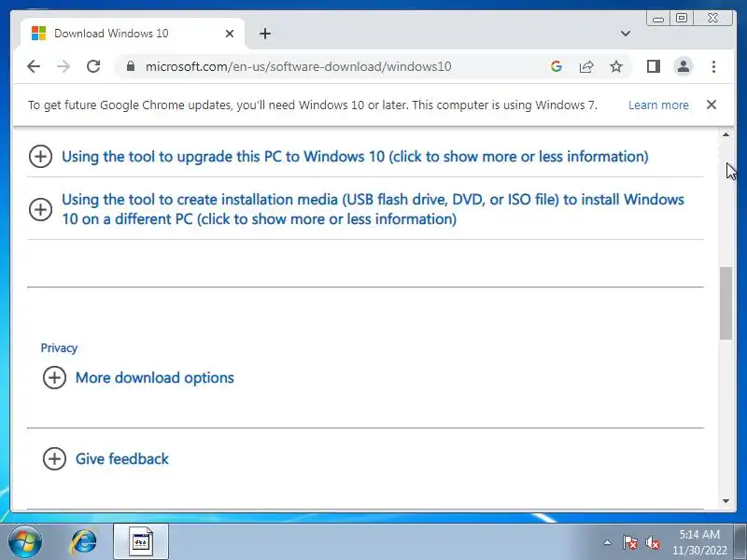This screenshot has height=560, width=747.
Task: Click the muted volume tray icon
Action: pos(652,542)
